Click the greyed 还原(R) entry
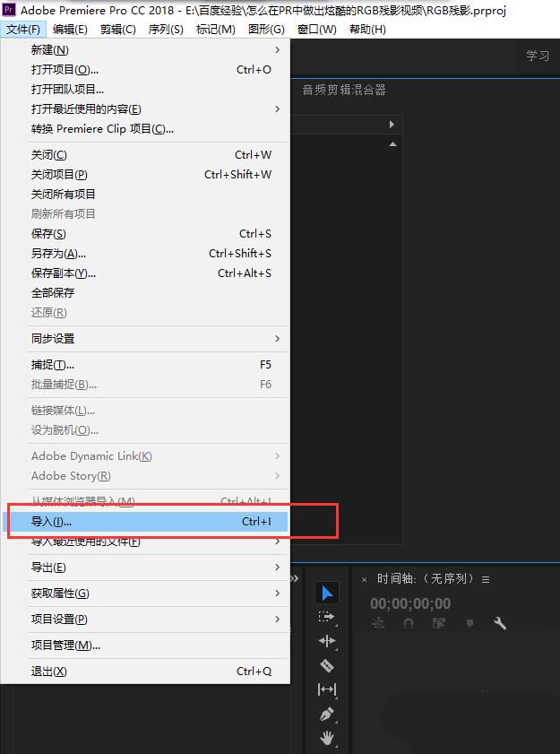Screen dimensions: 560x754 pos(144,313)
